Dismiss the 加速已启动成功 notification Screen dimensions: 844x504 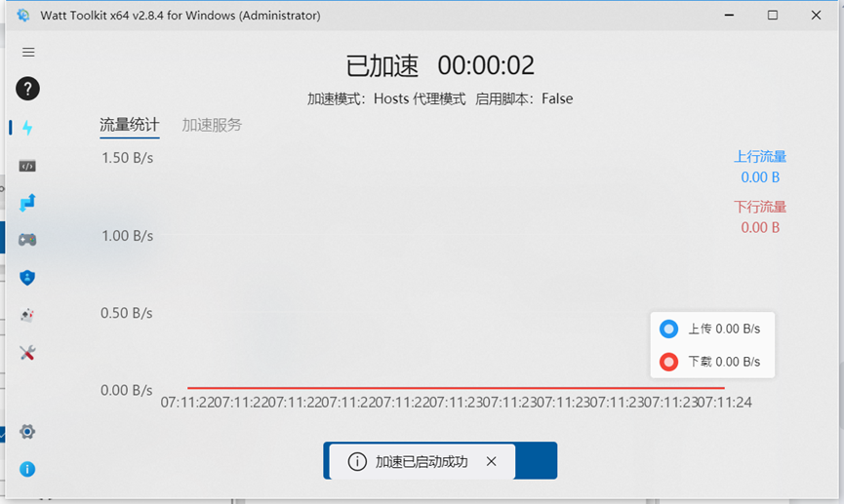pos(492,461)
